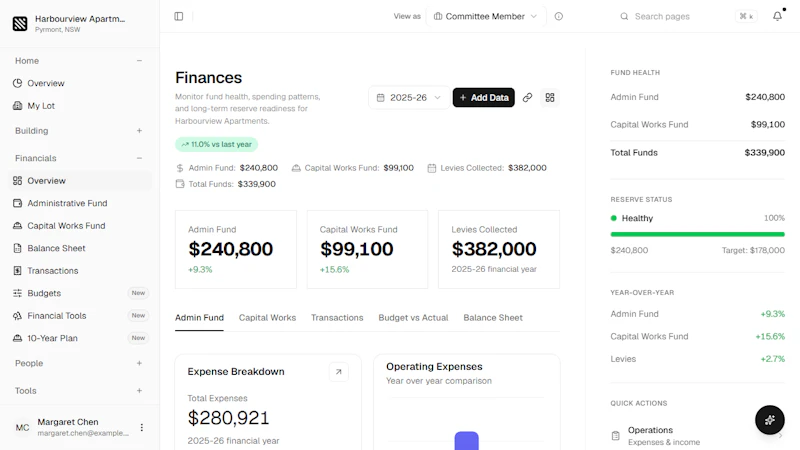Click the MC avatar

pyautogui.click(x=22, y=428)
